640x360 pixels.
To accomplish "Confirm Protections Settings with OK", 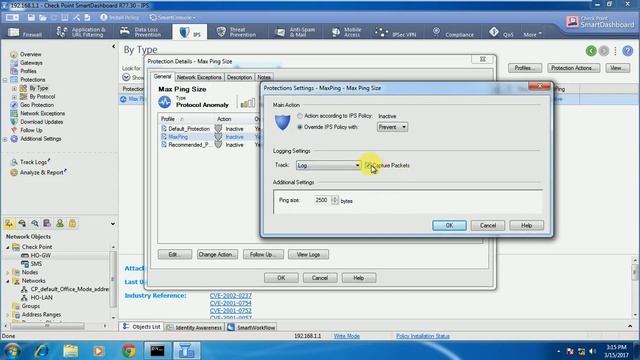I will pos(449,226).
